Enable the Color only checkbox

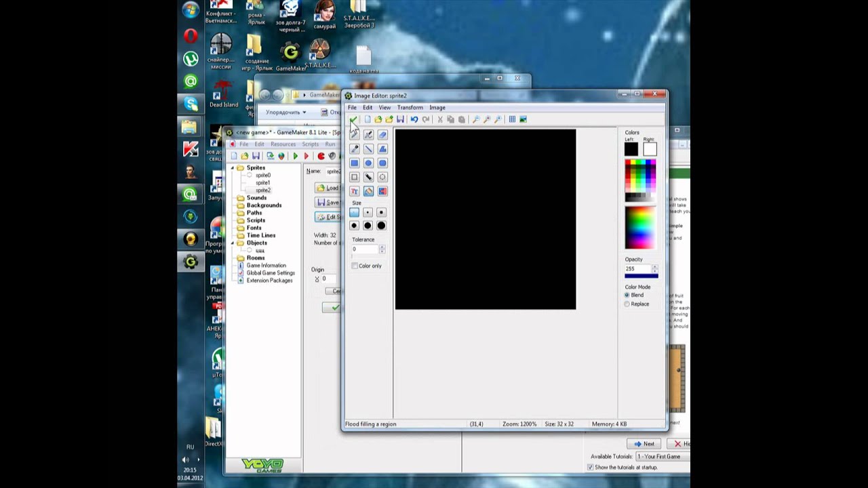click(x=355, y=266)
